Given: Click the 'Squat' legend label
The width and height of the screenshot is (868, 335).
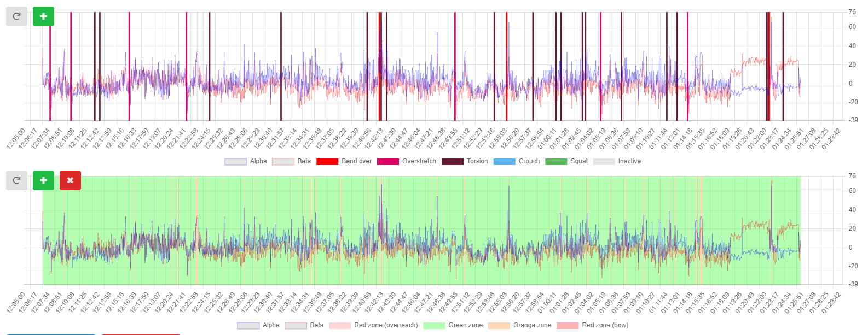Looking at the screenshot, I should 579,161.
